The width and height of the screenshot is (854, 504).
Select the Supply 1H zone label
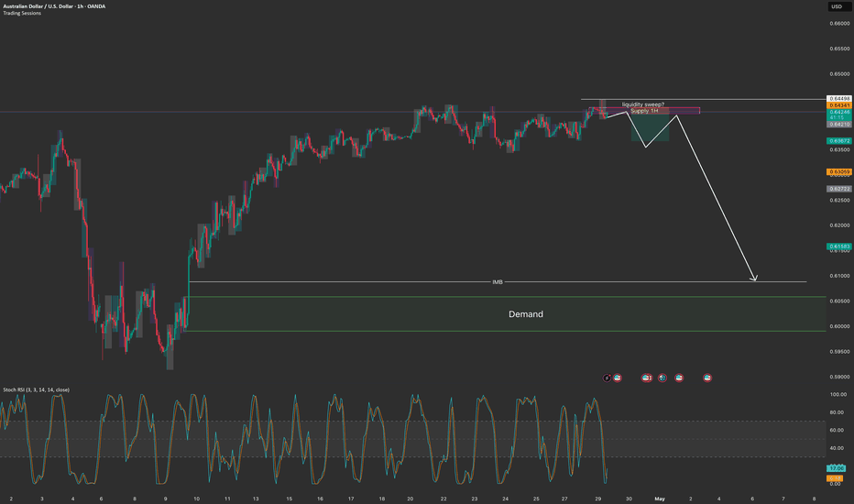[x=644, y=111]
